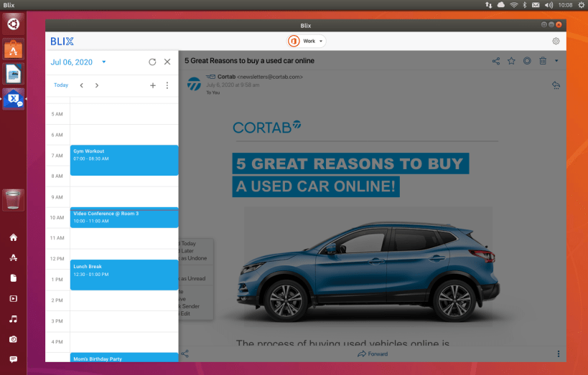Open Blix settings gear

tap(556, 41)
